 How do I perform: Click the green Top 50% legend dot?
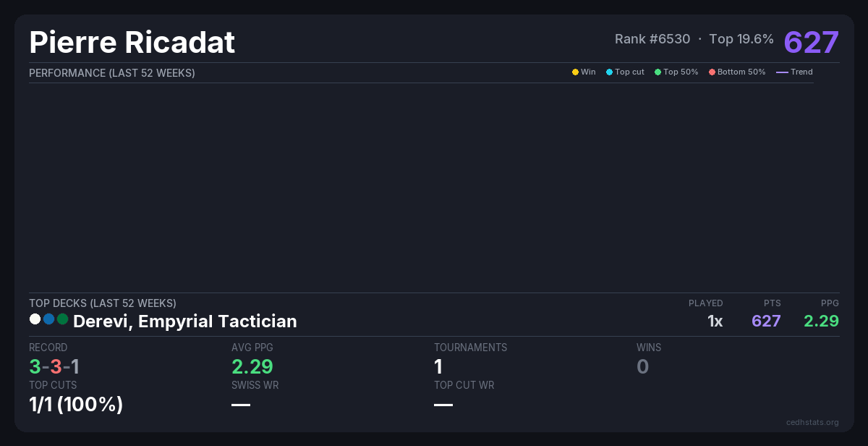tap(658, 72)
